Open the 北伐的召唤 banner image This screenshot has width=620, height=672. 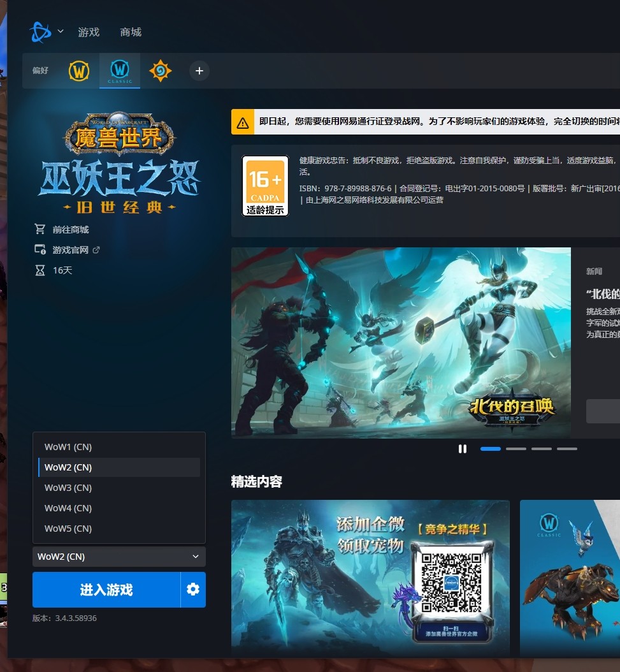pyautogui.click(x=401, y=342)
